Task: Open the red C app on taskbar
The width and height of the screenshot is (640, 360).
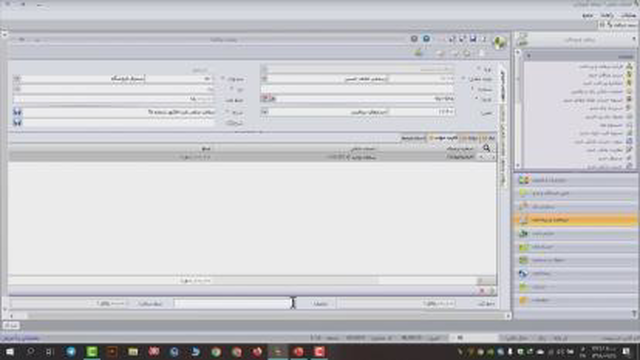Action: [319, 352]
